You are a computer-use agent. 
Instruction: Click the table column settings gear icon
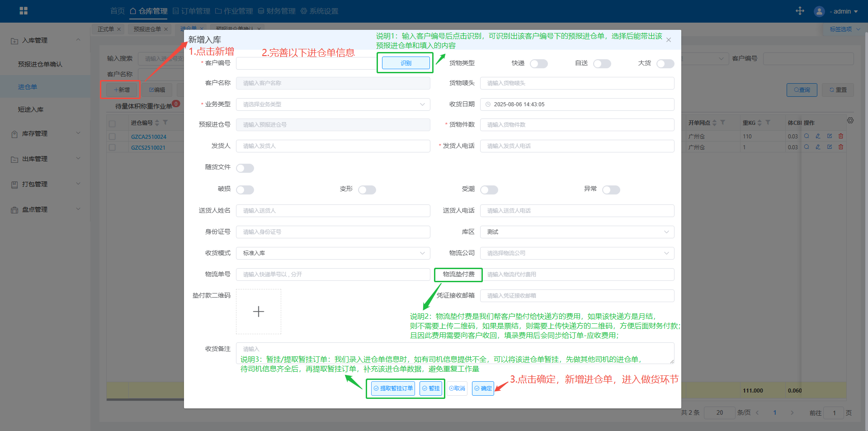[x=850, y=121]
